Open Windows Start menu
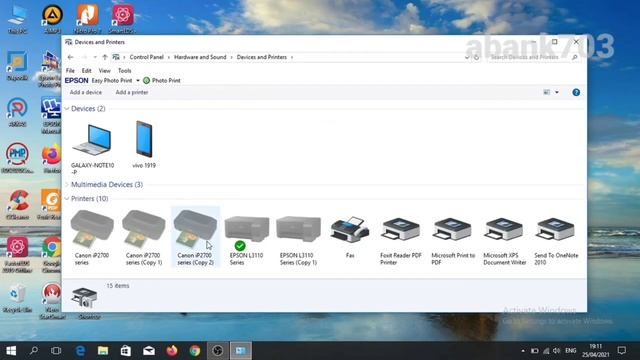This screenshot has height=360, width=640. 11,351
